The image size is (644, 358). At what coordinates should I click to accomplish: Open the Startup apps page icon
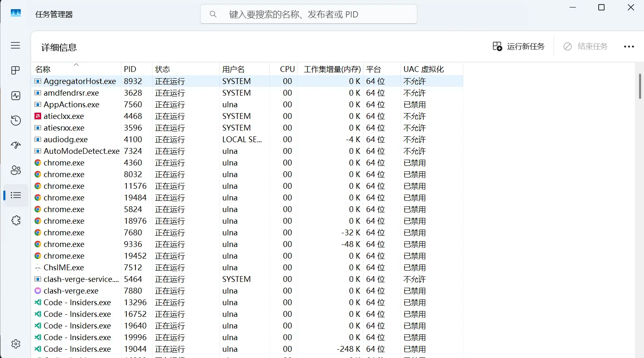(x=15, y=145)
